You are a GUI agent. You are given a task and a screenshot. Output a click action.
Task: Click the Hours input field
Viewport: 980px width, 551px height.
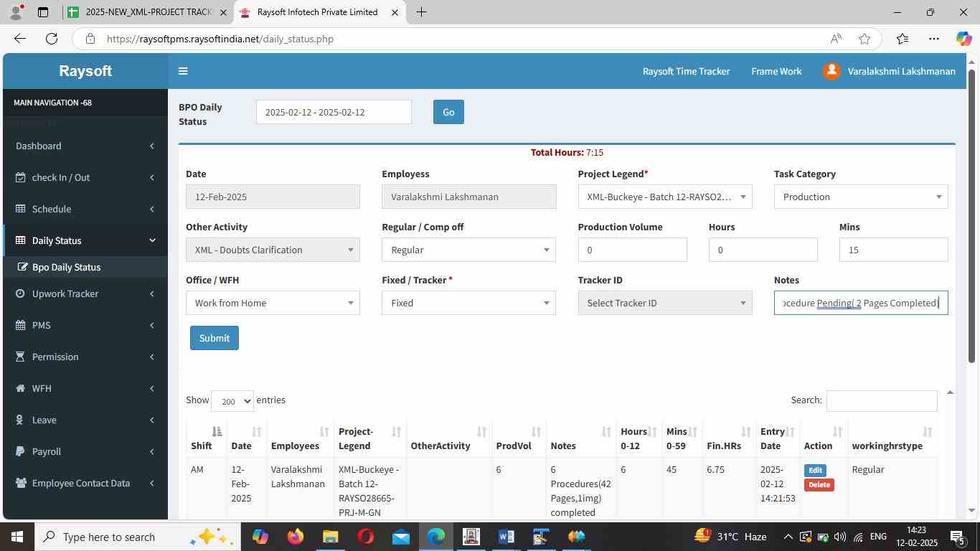(x=763, y=250)
